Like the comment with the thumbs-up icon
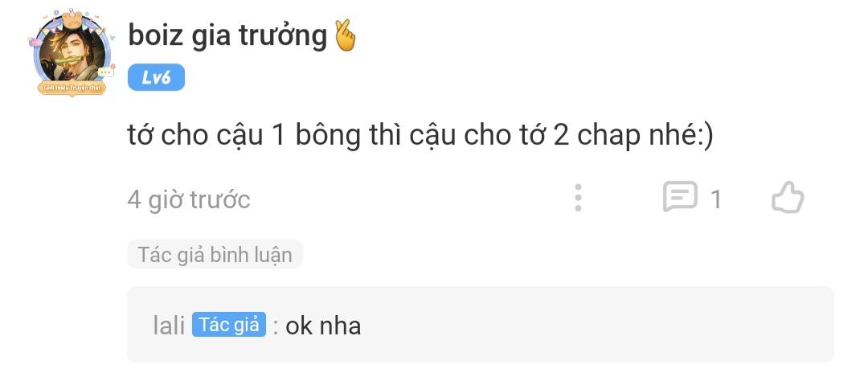The height and width of the screenshot is (377, 868). tap(787, 198)
